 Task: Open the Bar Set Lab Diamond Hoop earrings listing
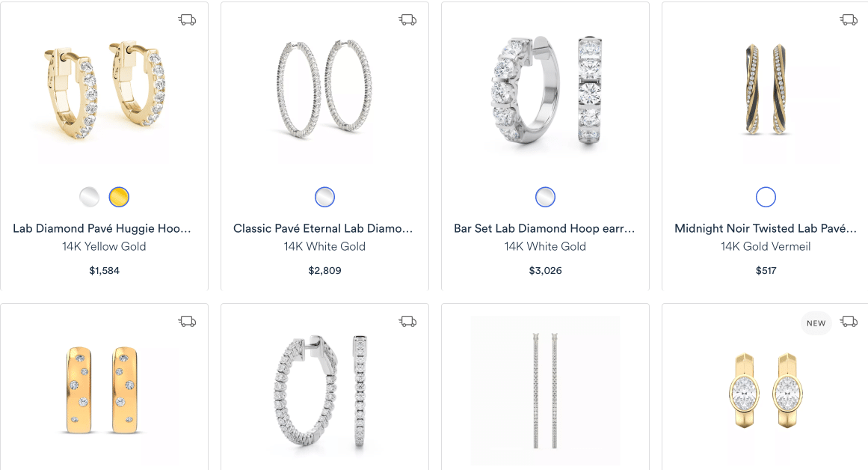tap(545, 228)
